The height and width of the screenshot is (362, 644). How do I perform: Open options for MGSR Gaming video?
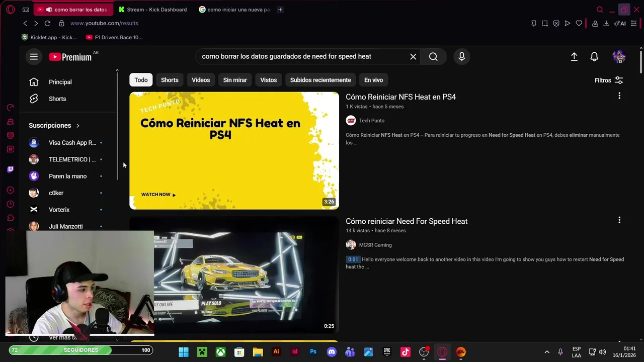pos(619,220)
